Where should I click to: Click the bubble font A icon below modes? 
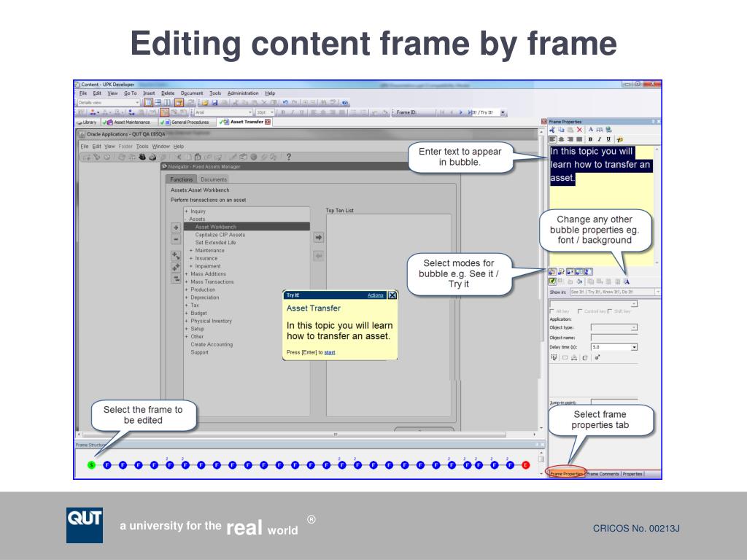627,281
